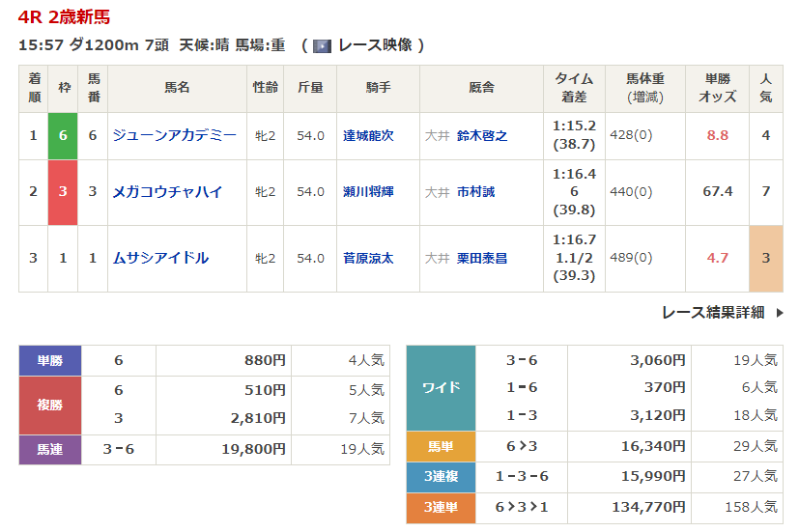Screen dimensions: 799x532
Task: Select jockey 菅原涼太
Action: (368, 259)
